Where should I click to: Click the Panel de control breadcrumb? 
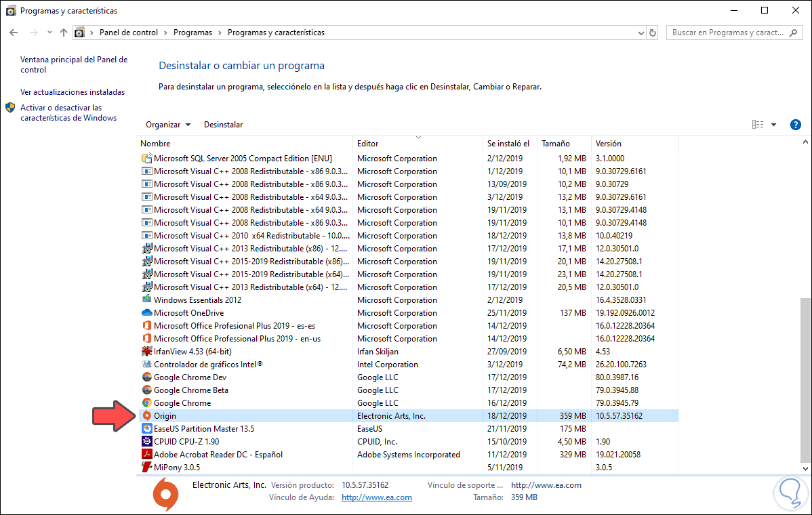point(128,33)
